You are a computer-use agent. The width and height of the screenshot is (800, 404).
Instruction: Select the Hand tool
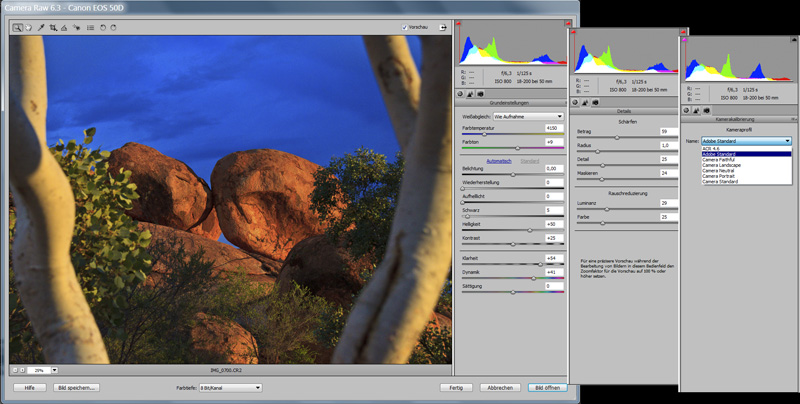tap(29, 28)
